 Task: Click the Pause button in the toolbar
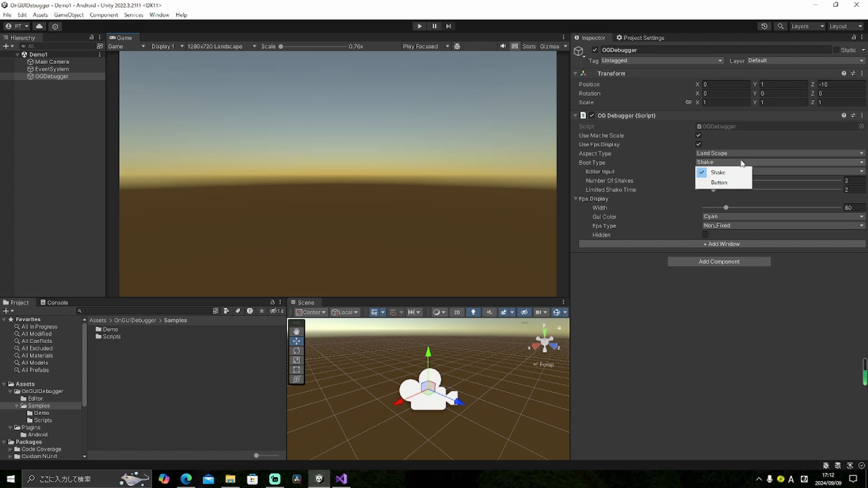coord(434,26)
